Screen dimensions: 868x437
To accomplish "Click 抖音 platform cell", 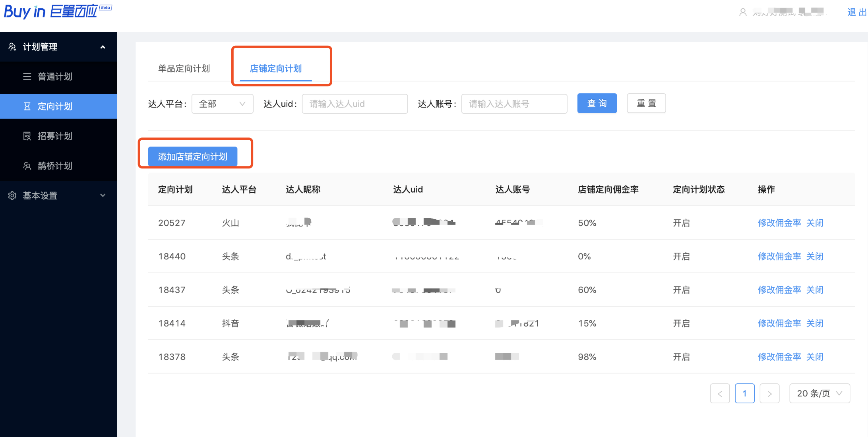I will point(231,323).
